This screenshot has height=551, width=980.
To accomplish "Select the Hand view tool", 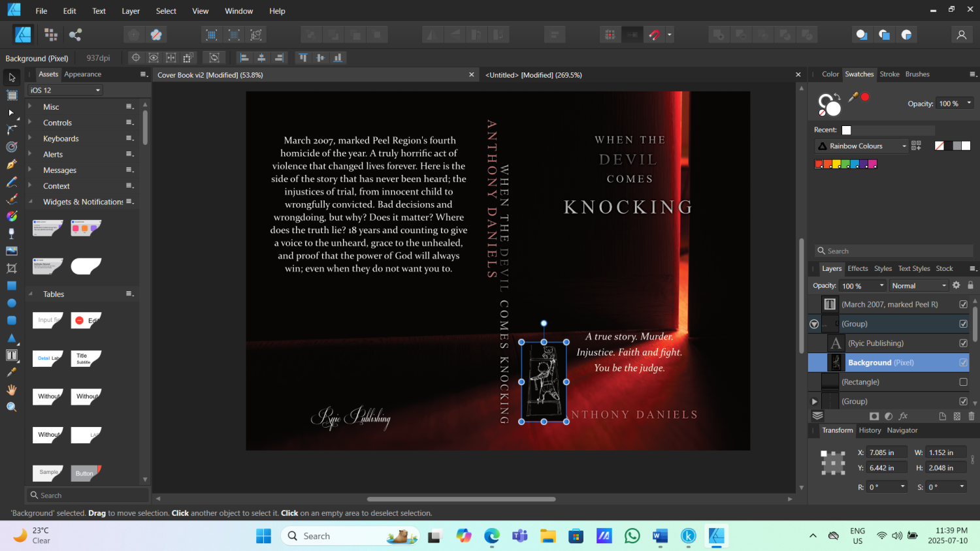I will tap(12, 390).
